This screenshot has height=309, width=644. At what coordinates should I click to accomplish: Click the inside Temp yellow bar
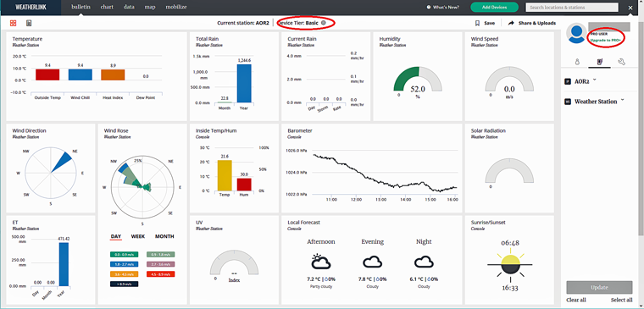pyautogui.click(x=225, y=175)
